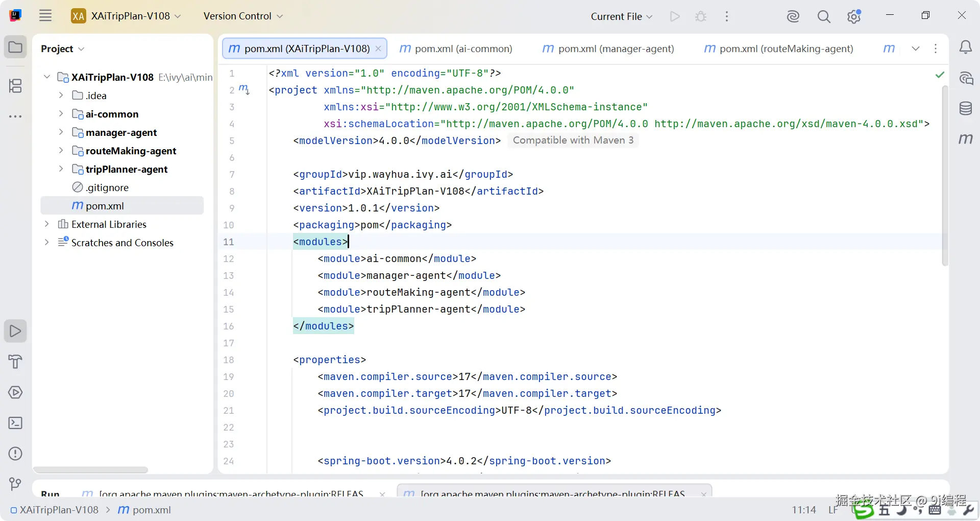Open the Problems tool window
This screenshot has width=980, height=521.
(x=15, y=454)
